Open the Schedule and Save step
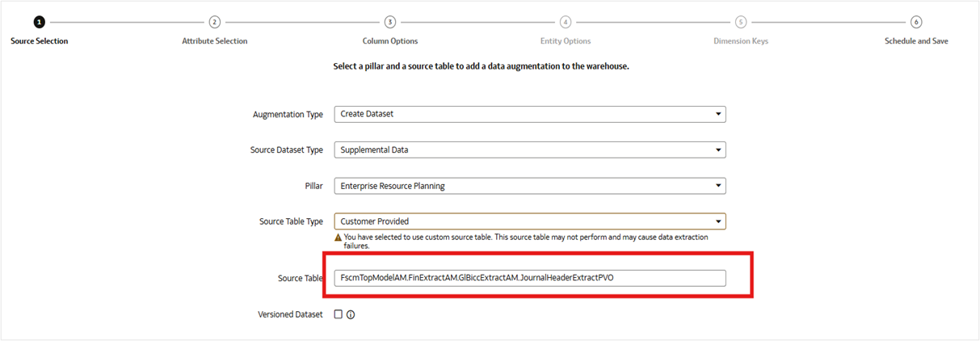 tap(916, 41)
